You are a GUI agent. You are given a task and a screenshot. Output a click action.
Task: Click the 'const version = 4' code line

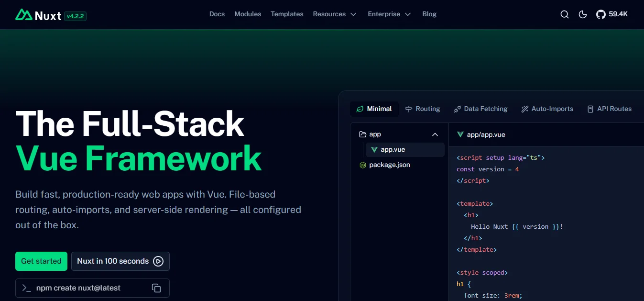point(488,169)
